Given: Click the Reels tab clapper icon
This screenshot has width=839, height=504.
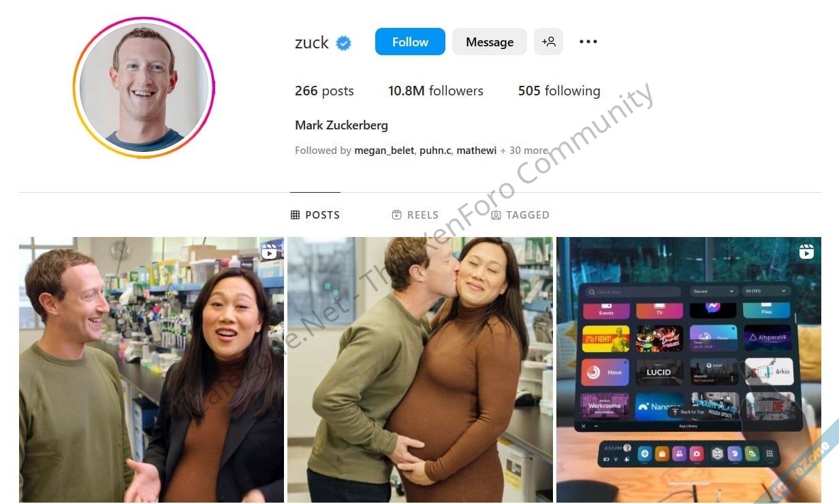Looking at the screenshot, I should point(396,215).
